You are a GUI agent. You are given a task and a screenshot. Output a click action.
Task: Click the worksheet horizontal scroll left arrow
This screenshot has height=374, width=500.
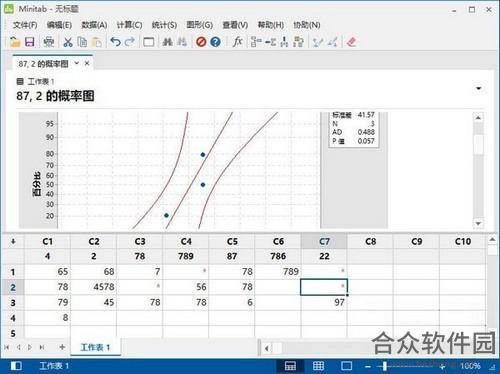coord(267,349)
